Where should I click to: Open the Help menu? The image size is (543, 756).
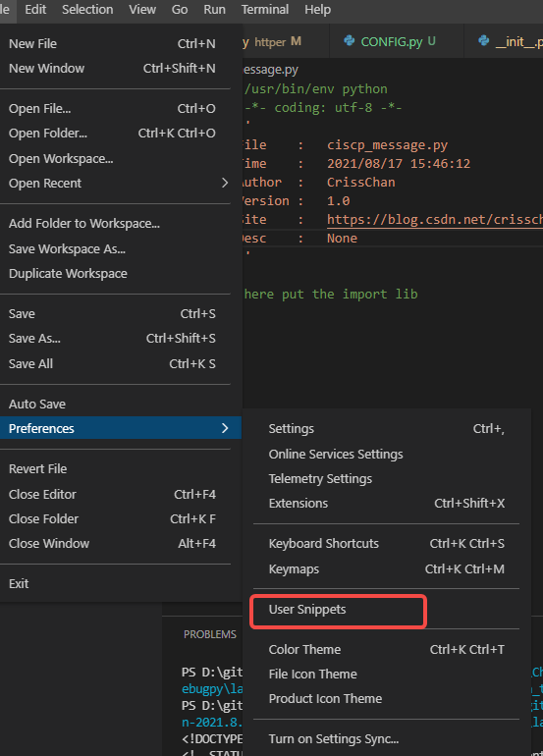[317, 9]
